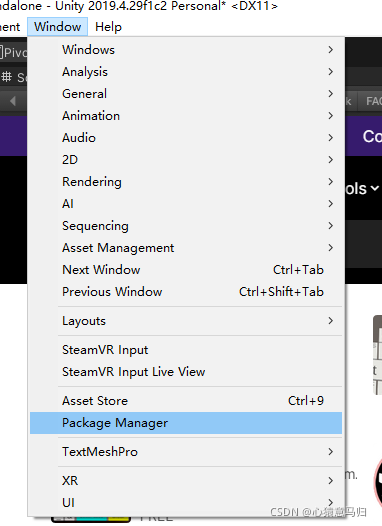Expand the AI submenu
This screenshot has height=526, width=382.
(186, 204)
